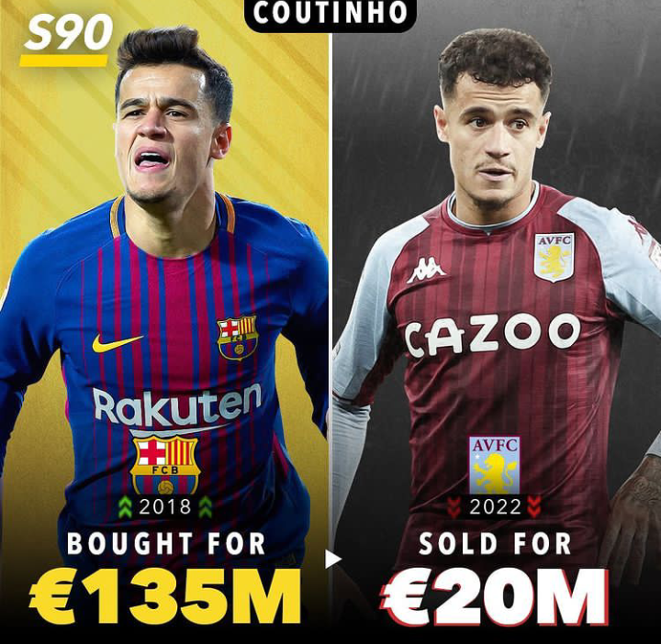Click the €20M price

[494, 597]
